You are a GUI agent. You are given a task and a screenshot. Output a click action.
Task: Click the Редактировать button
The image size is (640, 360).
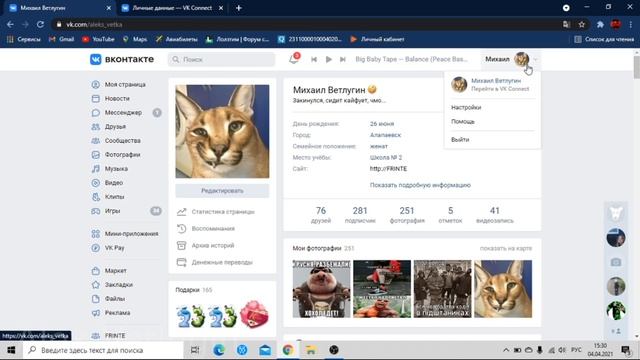[x=222, y=191]
